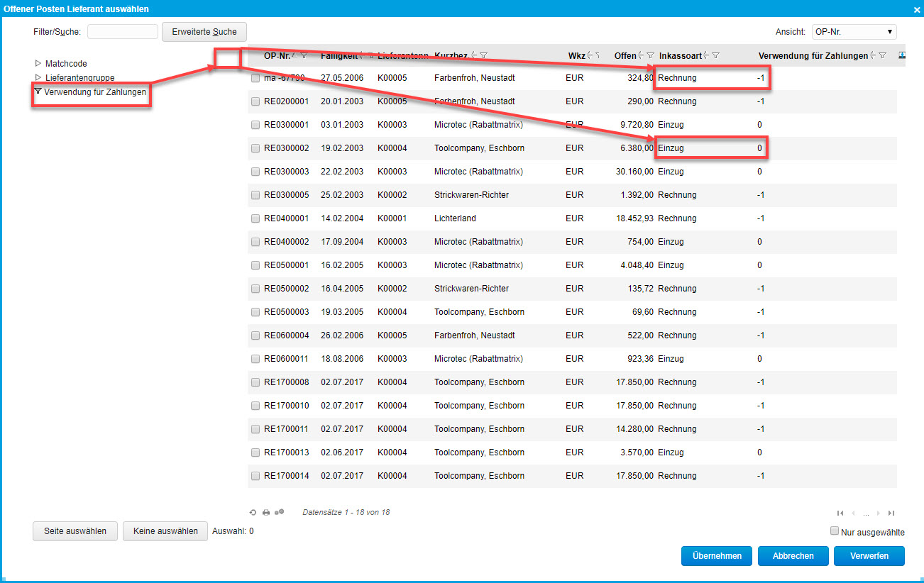Click filter icon on Offen column

click(x=650, y=55)
